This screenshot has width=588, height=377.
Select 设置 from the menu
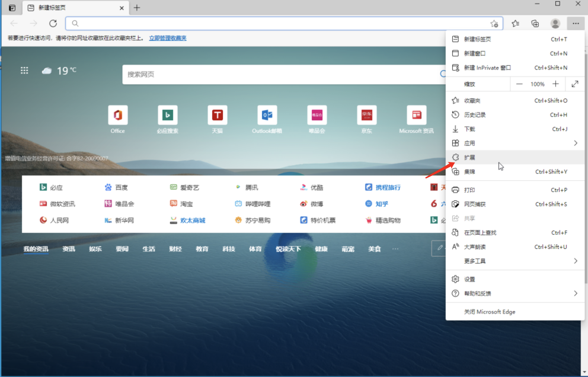coord(470,279)
